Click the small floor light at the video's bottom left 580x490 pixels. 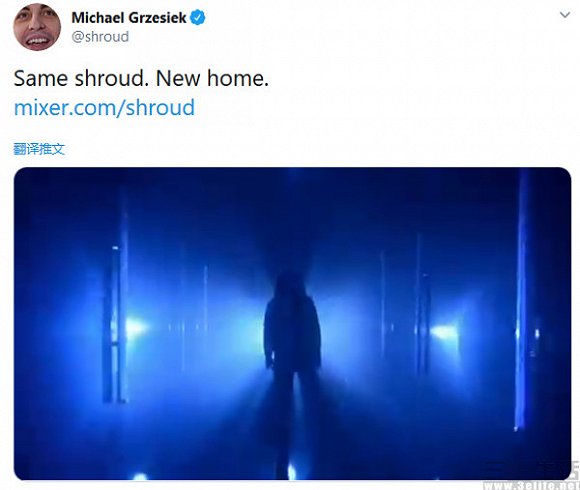(140, 476)
